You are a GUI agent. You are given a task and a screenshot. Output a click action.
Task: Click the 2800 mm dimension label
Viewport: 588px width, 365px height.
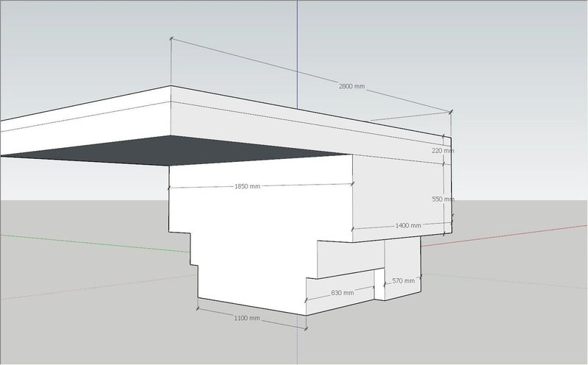(351, 86)
